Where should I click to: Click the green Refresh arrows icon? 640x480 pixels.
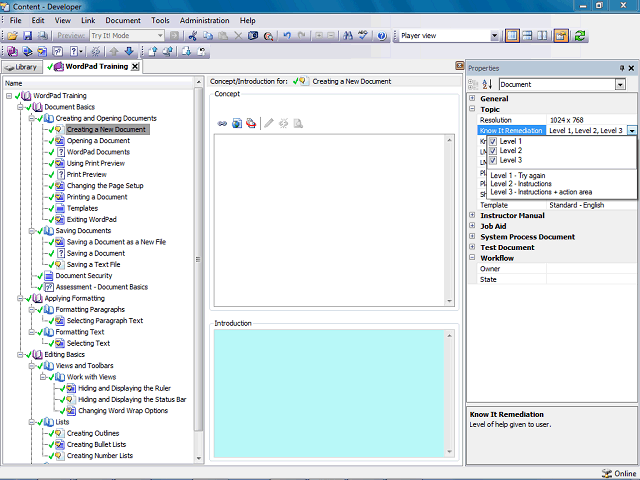(580, 36)
